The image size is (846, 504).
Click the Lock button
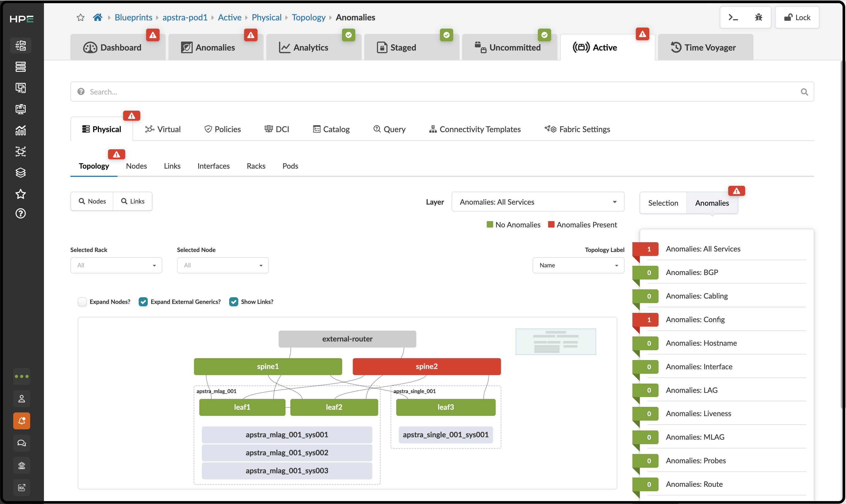click(x=797, y=17)
